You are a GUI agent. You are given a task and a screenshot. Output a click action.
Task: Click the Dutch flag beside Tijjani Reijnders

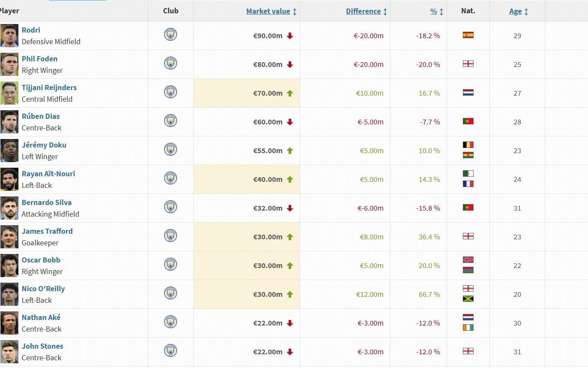(x=468, y=92)
